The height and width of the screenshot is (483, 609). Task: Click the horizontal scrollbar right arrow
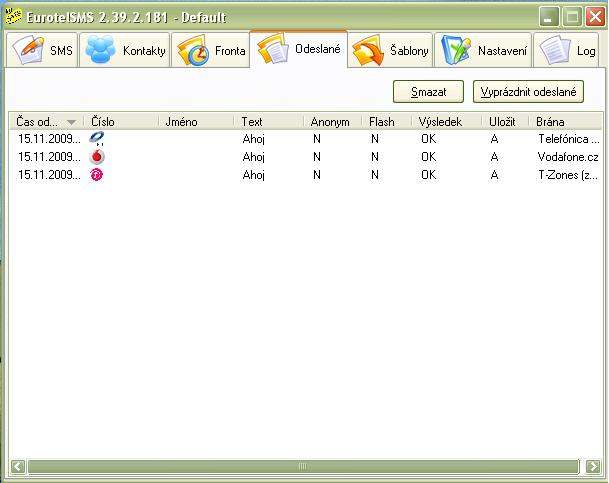tap(593, 466)
